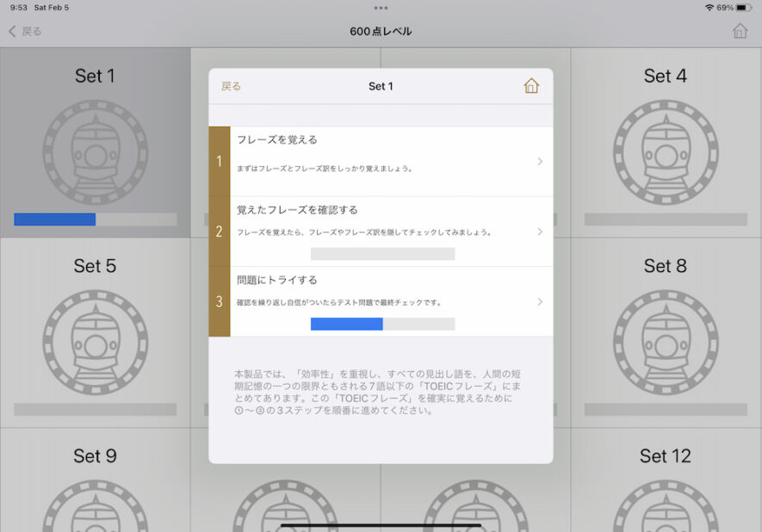Tap progress bar under Set 4 tile
Viewport: 762px width, 532px height.
coord(666,220)
